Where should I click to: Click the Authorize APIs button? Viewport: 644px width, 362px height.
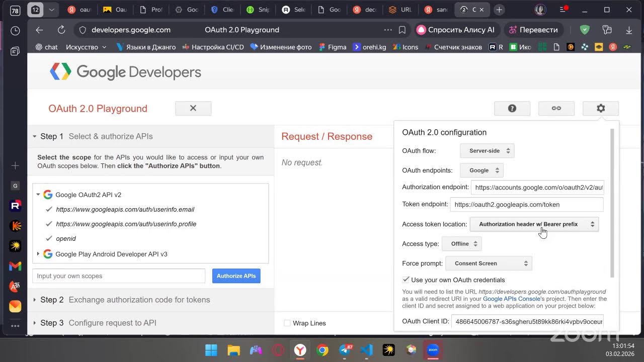click(236, 276)
